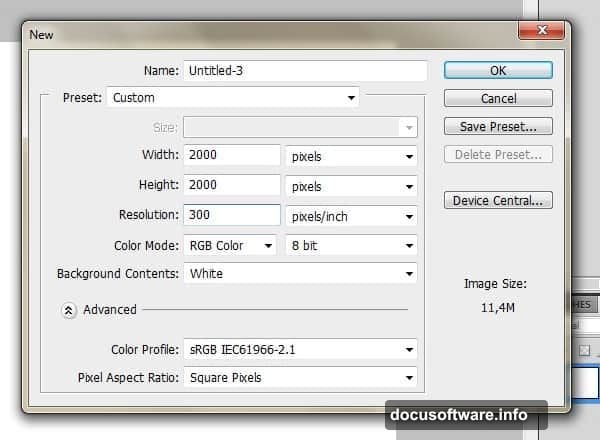Open the Height units dropdown
The width and height of the screenshot is (600, 440).
[x=351, y=186]
